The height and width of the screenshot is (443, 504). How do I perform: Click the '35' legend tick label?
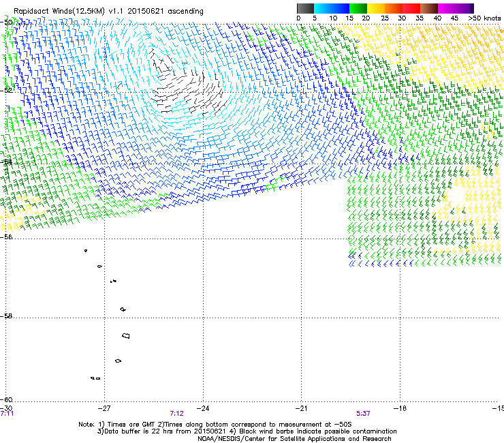tap(420, 18)
